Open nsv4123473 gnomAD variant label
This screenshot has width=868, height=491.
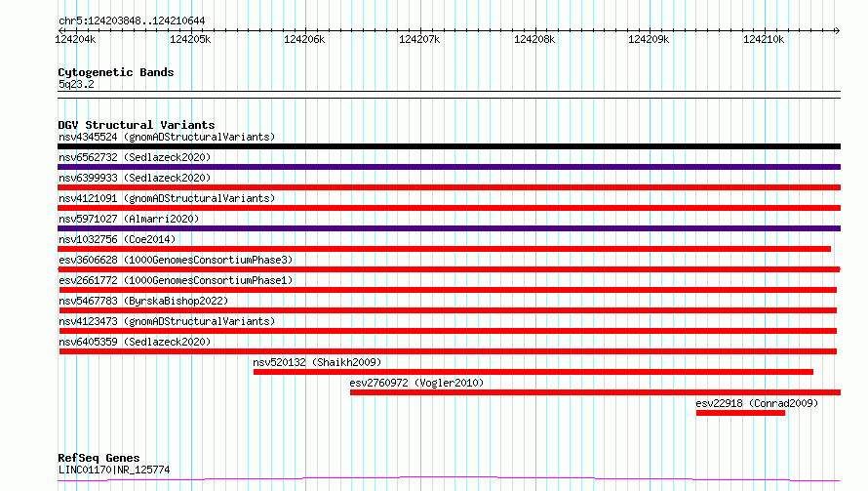[167, 321]
